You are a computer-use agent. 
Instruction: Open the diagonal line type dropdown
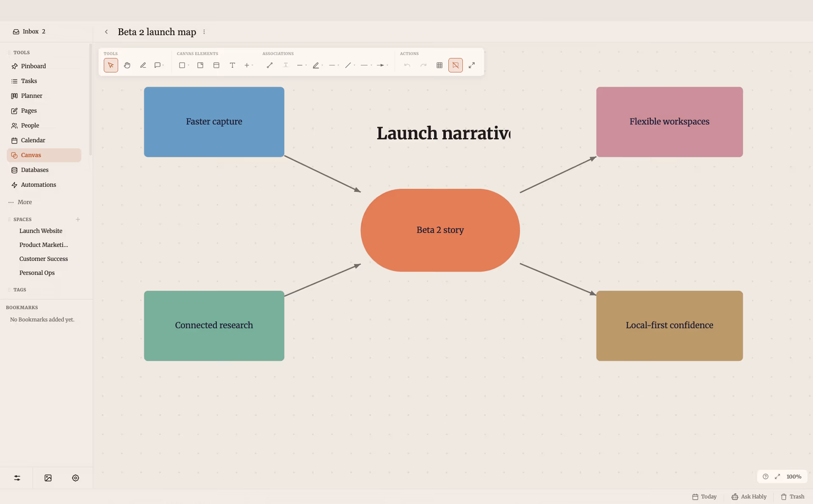pyautogui.click(x=350, y=65)
